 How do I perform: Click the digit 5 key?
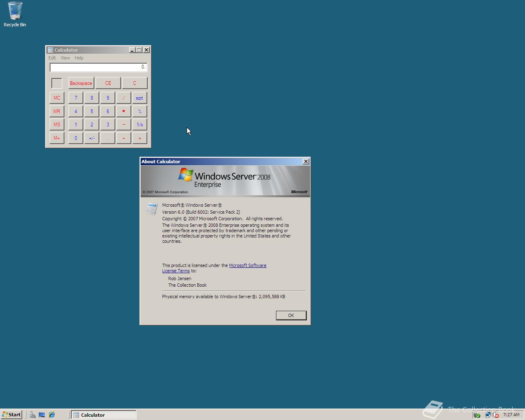point(92,112)
